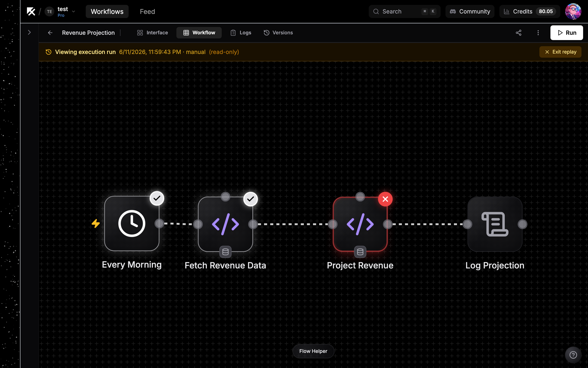Click the Credits bar chart icon
This screenshot has width=588, height=368.
pos(507,11)
